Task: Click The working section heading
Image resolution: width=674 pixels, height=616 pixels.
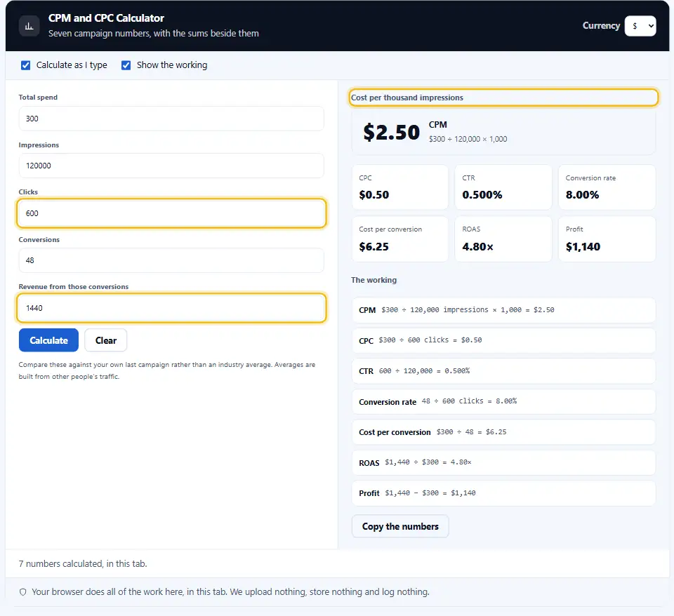Action: click(x=374, y=280)
